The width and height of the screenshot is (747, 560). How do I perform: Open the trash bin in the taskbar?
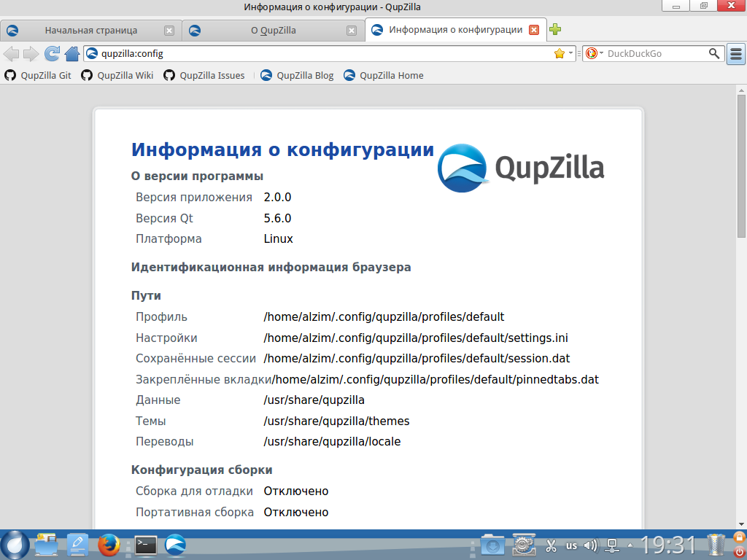[715, 545]
